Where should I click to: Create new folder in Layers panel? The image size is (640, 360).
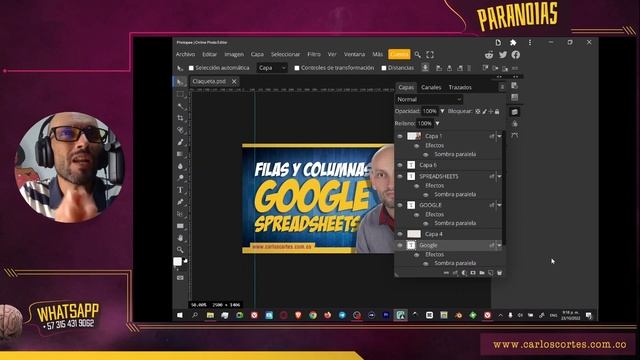(x=482, y=273)
